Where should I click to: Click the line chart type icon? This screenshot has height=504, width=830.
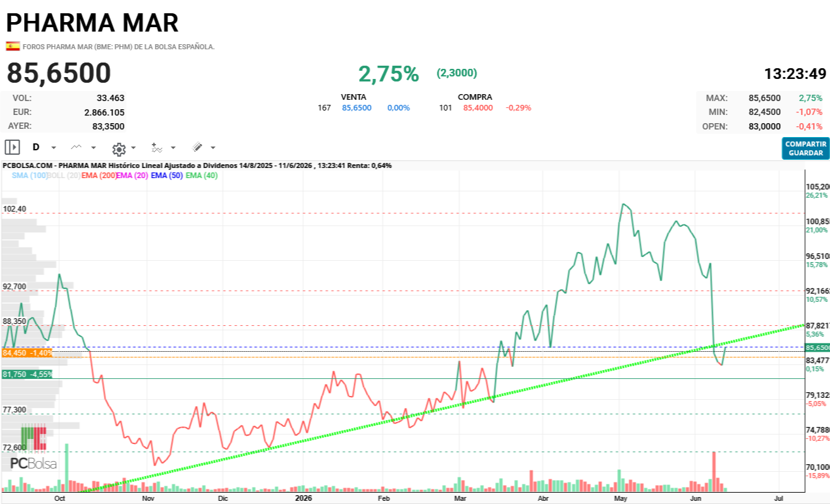click(x=76, y=147)
